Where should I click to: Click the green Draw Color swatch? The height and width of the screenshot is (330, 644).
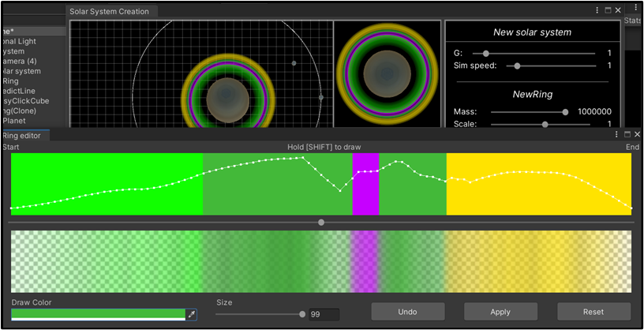click(98, 313)
